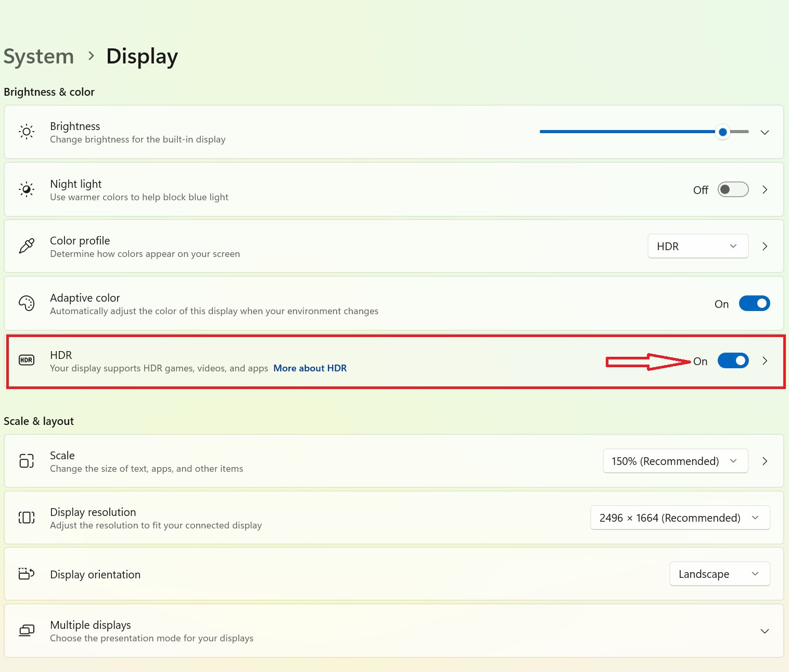Expand the Multiple displays section

765,631
